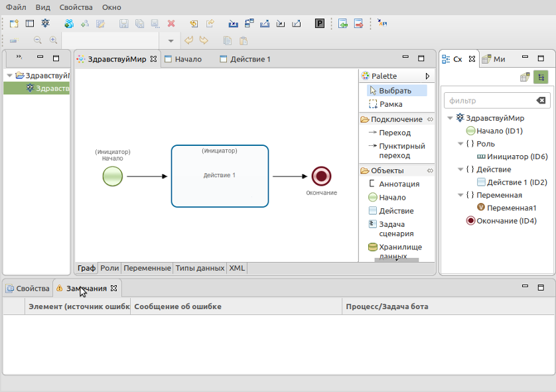Click the paste clipboard icon
The image size is (556, 392).
(243, 40)
